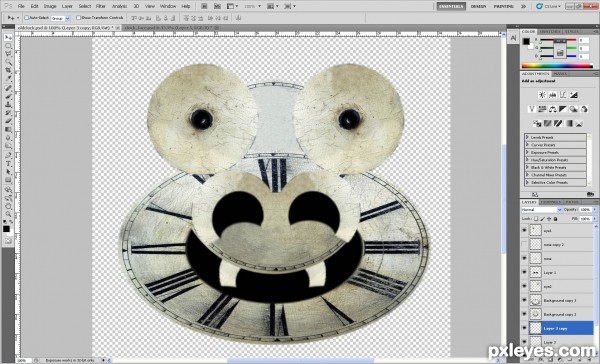Click the foreground color swatch in Color panel

[527, 41]
